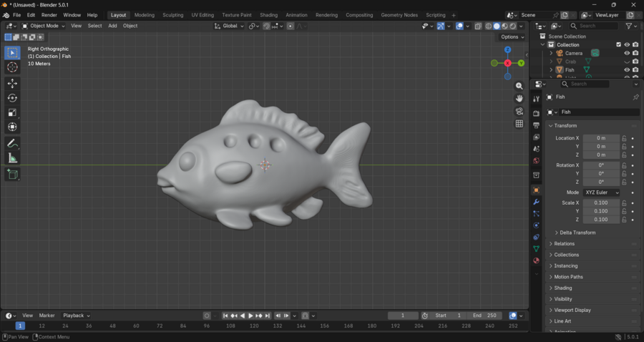Click the Scale X value field

click(601, 203)
